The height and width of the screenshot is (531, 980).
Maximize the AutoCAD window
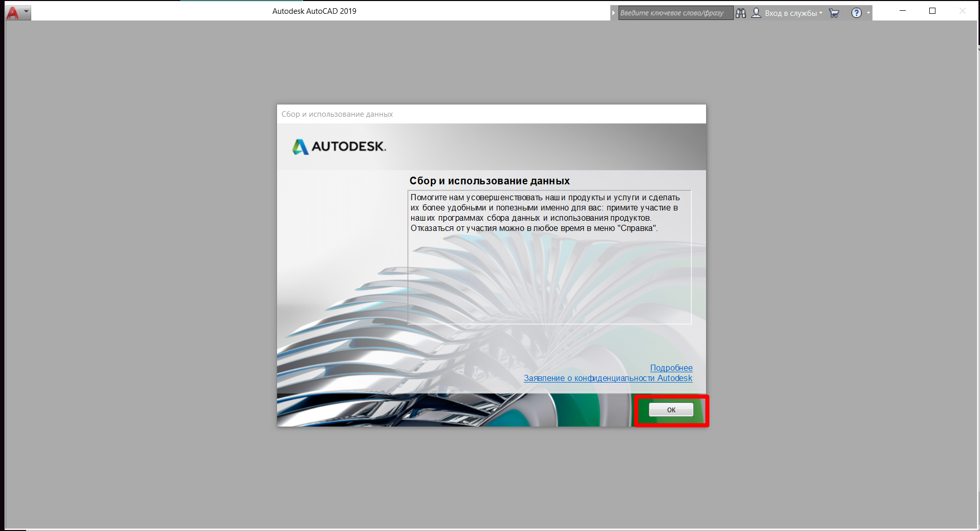[x=932, y=11]
